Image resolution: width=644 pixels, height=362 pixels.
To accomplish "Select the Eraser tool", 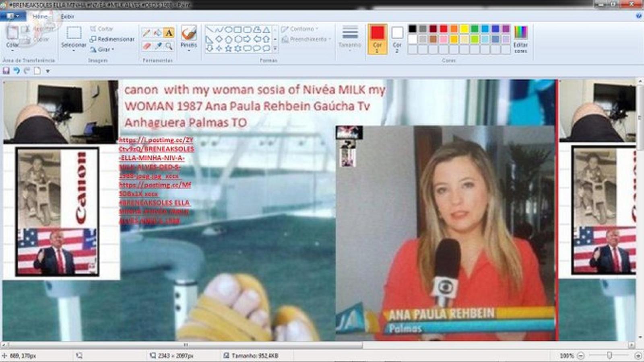I will [147, 46].
